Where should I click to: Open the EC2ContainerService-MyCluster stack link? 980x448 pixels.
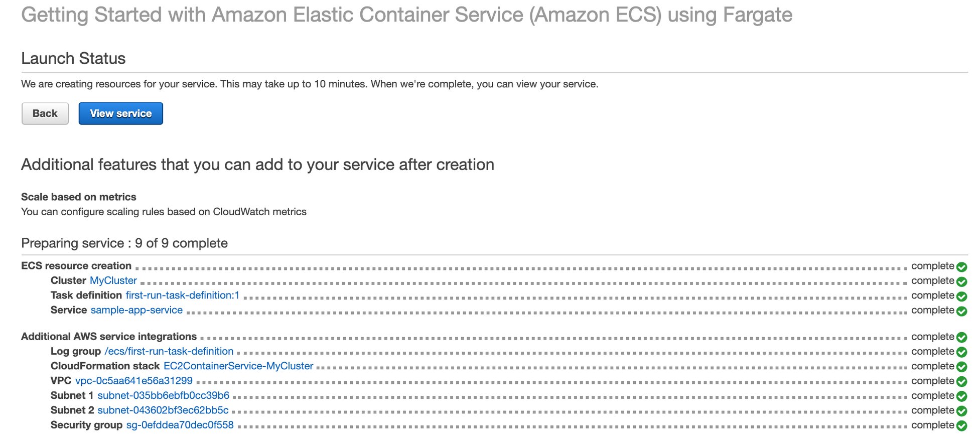(238, 366)
